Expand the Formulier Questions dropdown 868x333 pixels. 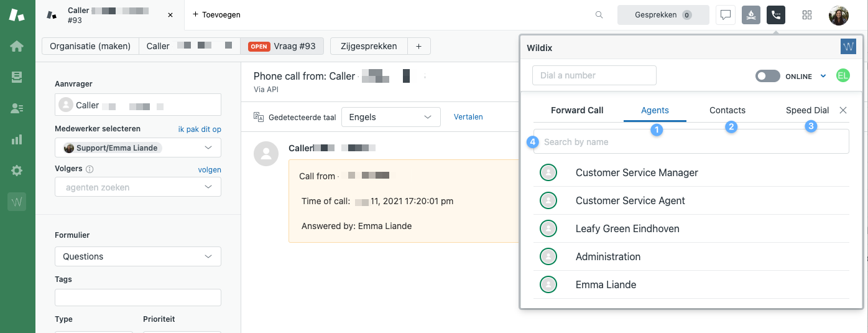138,256
